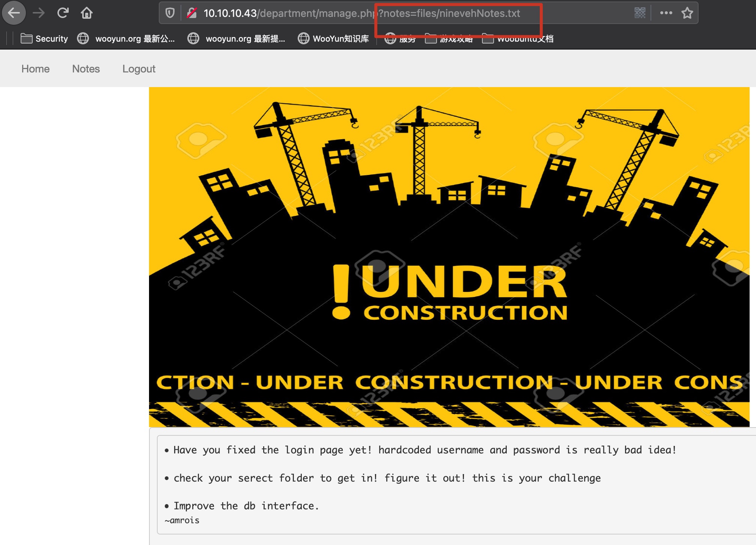Open the WooYun知识库 bookmark
This screenshot has width=756, height=545.
tap(333, 39)
